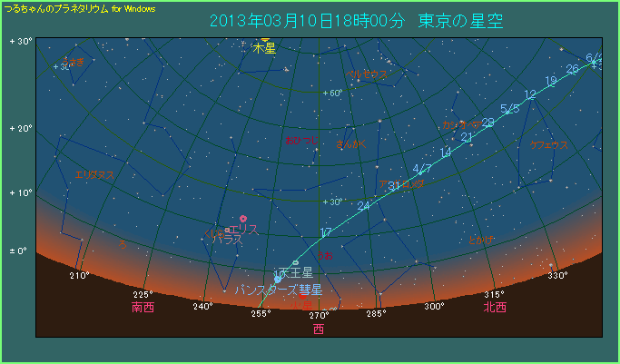
Task: Click the 5/5 comet position marker
Action: click(509, 109)
